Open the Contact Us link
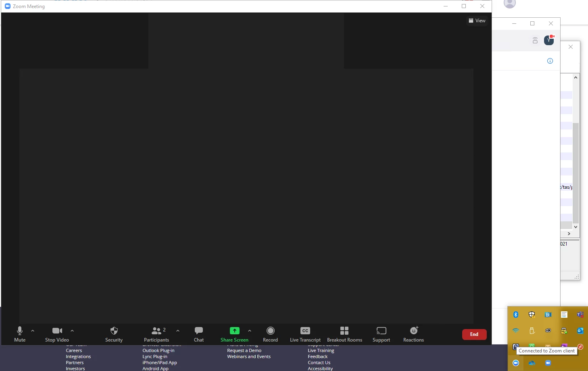 pyautogui.click(x=319, y=363)
